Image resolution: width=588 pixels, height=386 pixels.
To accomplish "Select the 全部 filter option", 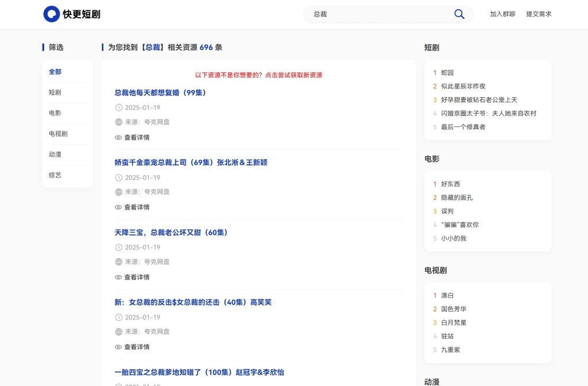I will point(55,72).
